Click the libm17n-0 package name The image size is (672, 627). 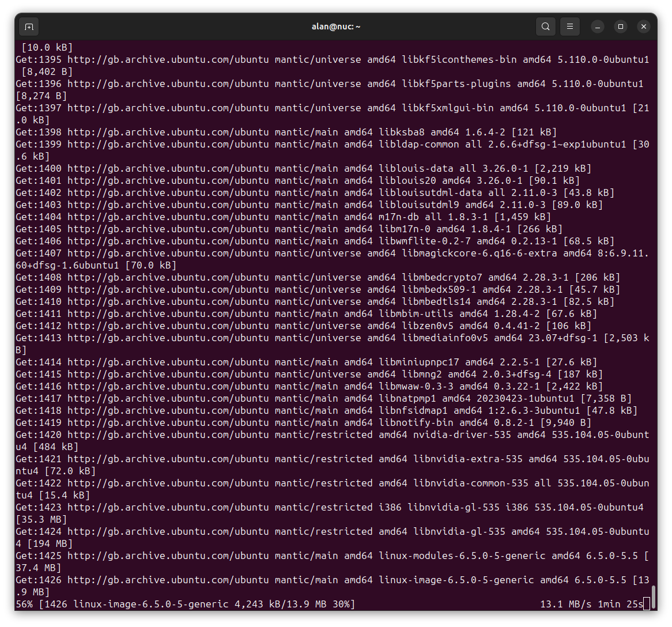click(405, 229)
